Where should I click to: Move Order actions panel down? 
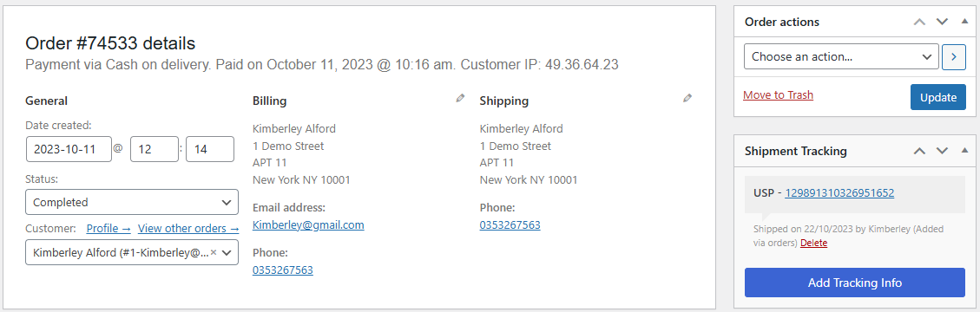942,22
